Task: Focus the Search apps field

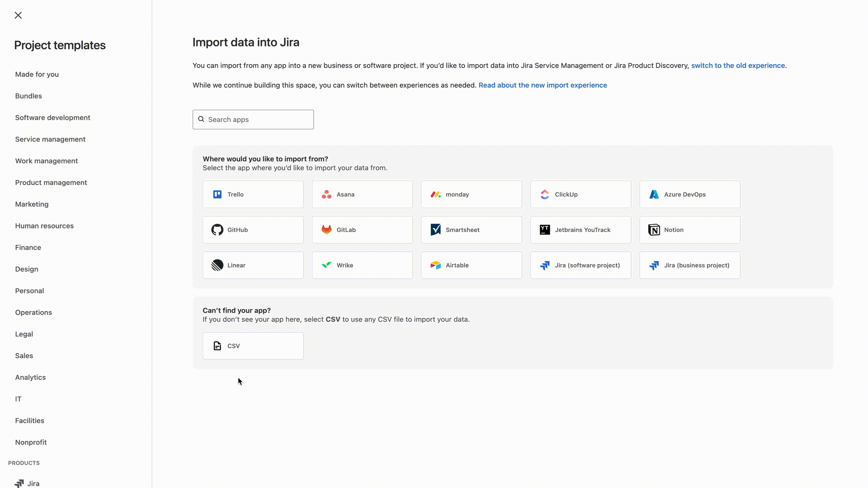Action: 253,119
